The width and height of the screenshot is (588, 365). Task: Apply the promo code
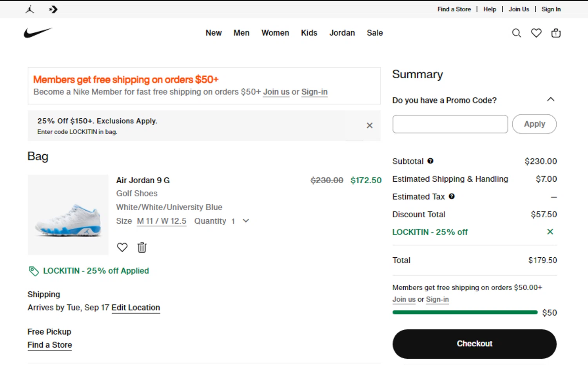point(534,124)
